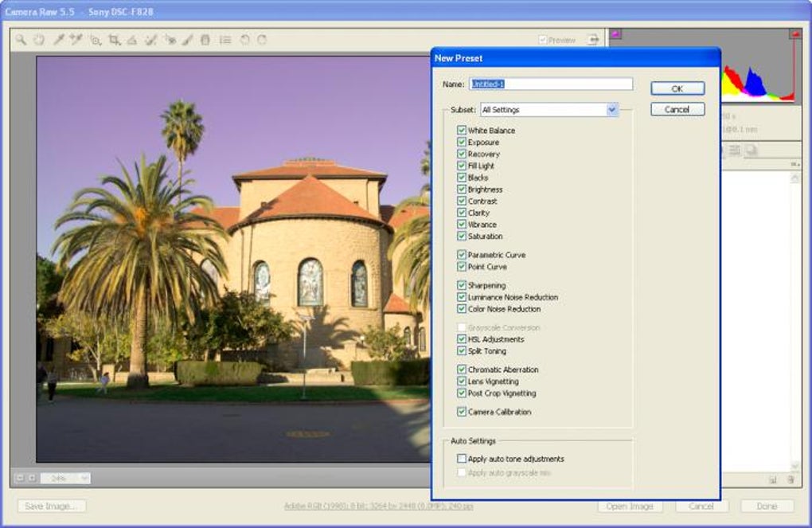Click the trash icon in Presets panel
Screen dimensions: 812x528
[791, 479]
